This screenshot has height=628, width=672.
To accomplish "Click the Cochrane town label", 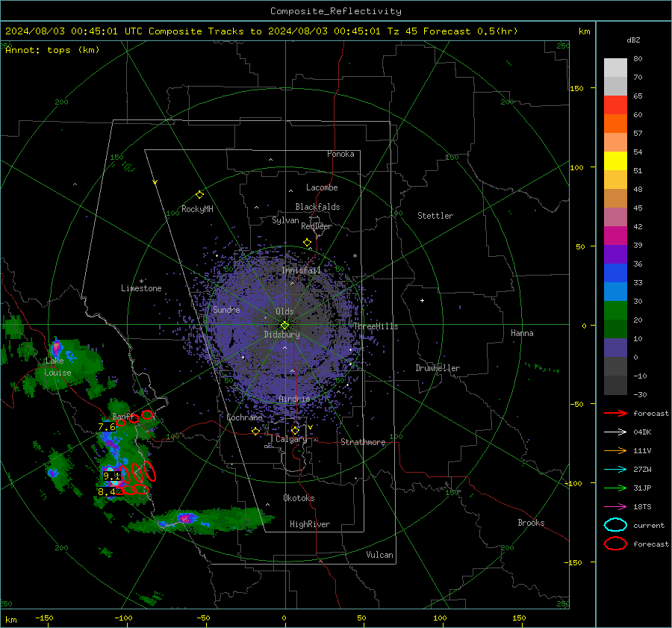I will click(x=244, y=417).
